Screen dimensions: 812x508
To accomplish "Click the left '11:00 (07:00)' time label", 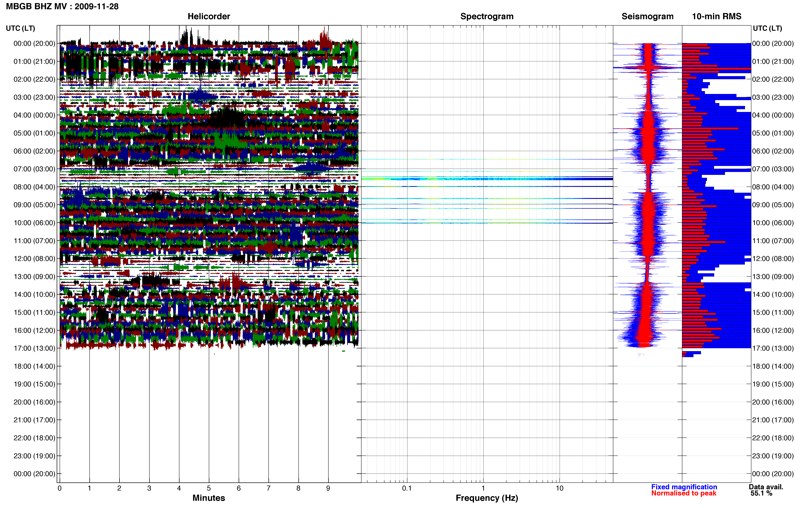I will (x=34, y=241).
